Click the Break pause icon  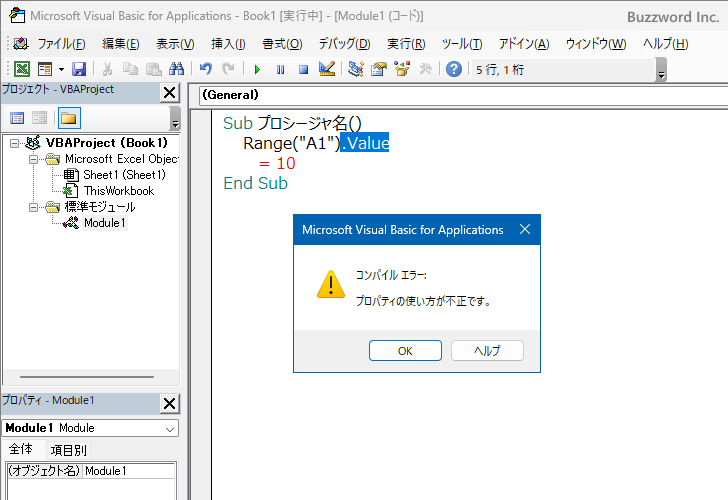(x=280, y=70)
